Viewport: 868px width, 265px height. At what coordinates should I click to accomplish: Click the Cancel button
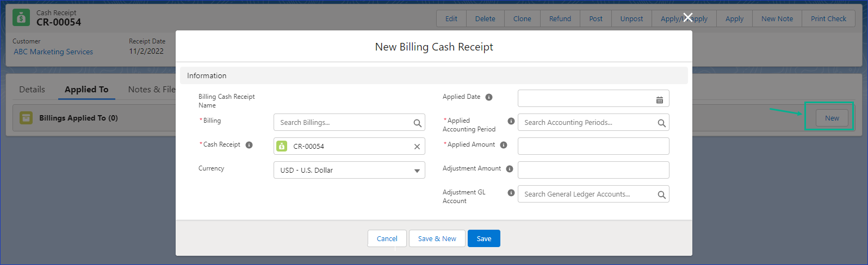click(387, 239)
